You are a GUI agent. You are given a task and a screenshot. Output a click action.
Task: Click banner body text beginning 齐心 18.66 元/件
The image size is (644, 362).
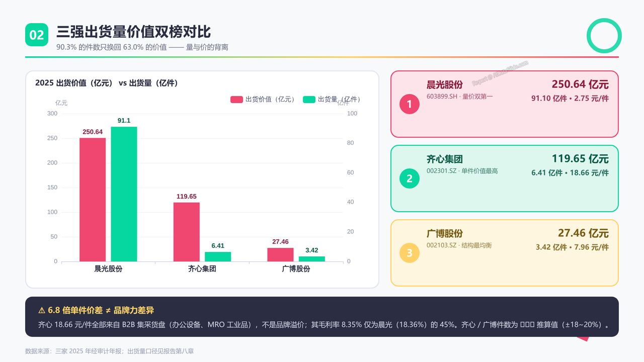[325, 325]
